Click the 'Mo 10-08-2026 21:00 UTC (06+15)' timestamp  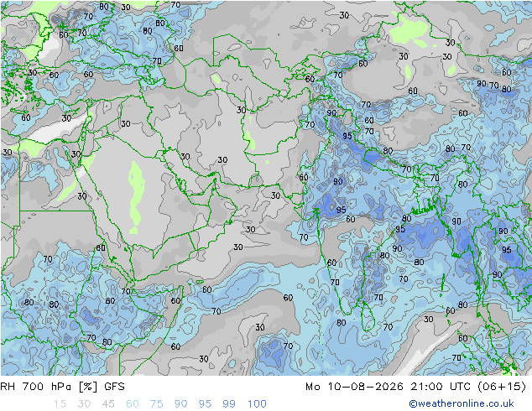coord(415,387)
